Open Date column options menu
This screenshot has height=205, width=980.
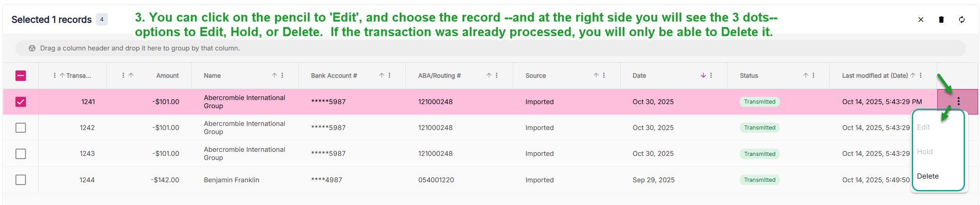point(711,75)
